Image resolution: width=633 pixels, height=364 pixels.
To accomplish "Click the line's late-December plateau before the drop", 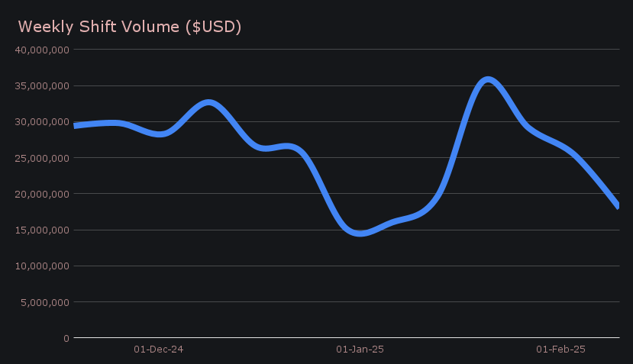I will point(289,146).
